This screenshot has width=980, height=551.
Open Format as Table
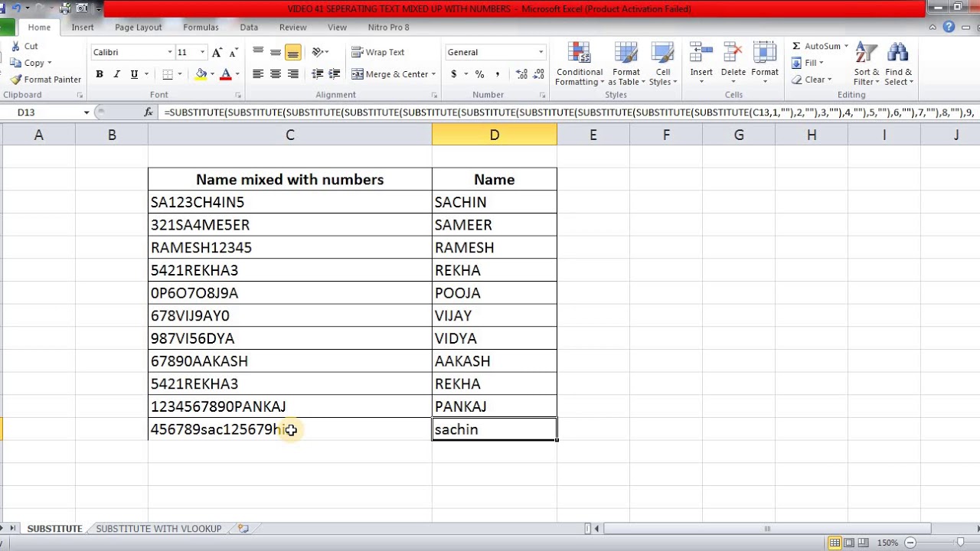(626, 64)
